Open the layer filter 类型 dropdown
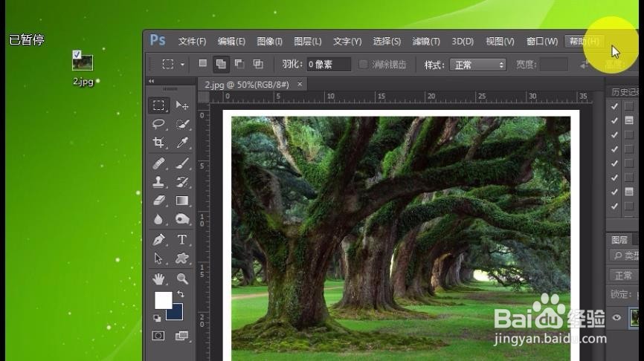 point(624,256)
